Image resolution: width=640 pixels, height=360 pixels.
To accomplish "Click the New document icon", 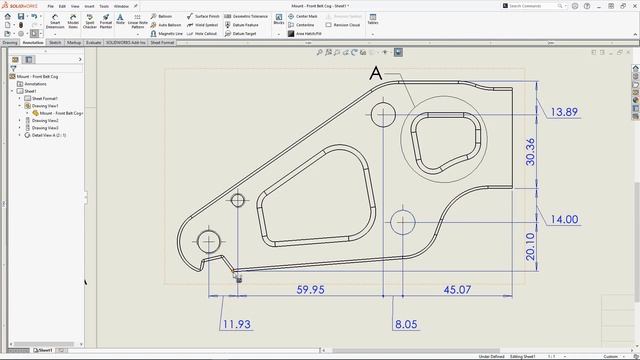I will pyautogui.click(x=7, y=25).
